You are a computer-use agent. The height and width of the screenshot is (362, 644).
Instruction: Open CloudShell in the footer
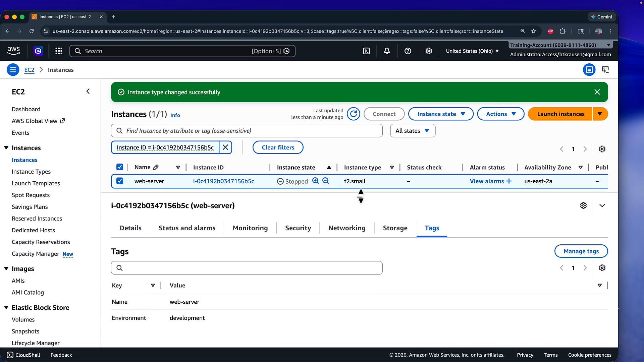(x=23, y=355)
